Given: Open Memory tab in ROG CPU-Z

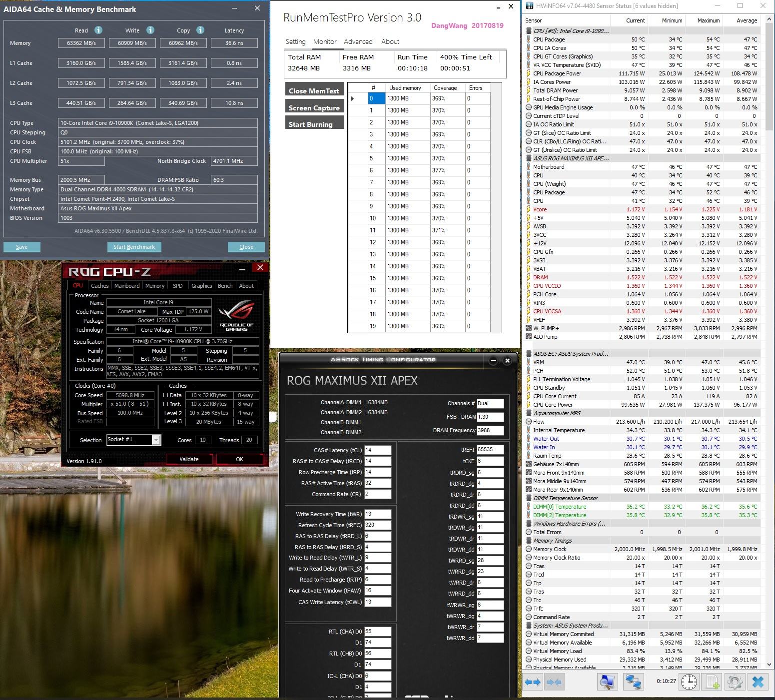Looking at the screenshot, I should [155, 286].
